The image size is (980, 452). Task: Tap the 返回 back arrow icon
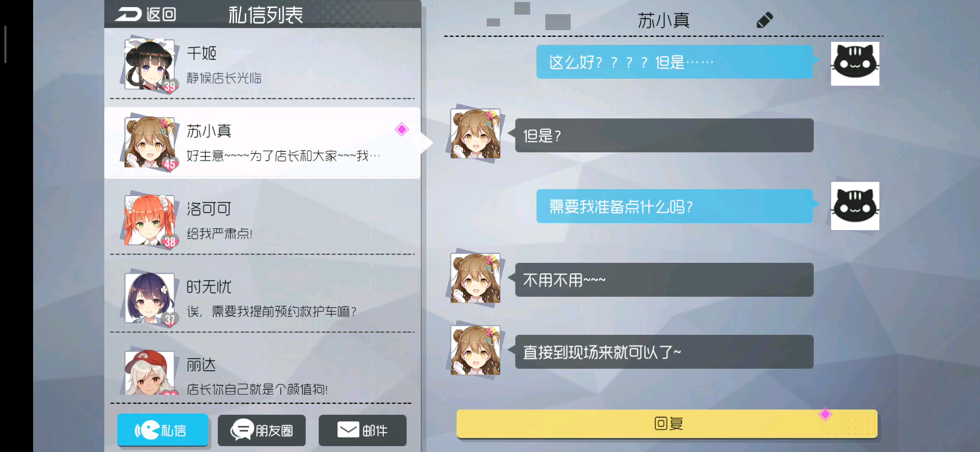[129, 14]
